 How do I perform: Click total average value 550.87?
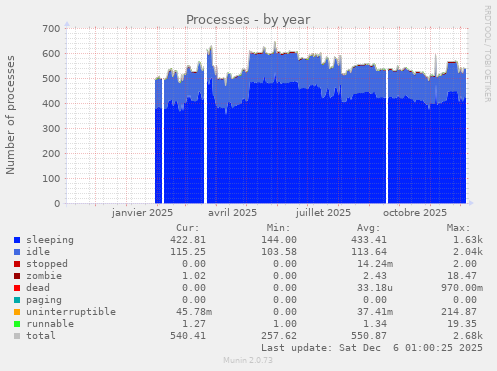pyautogui.click(x=369, y=336)
